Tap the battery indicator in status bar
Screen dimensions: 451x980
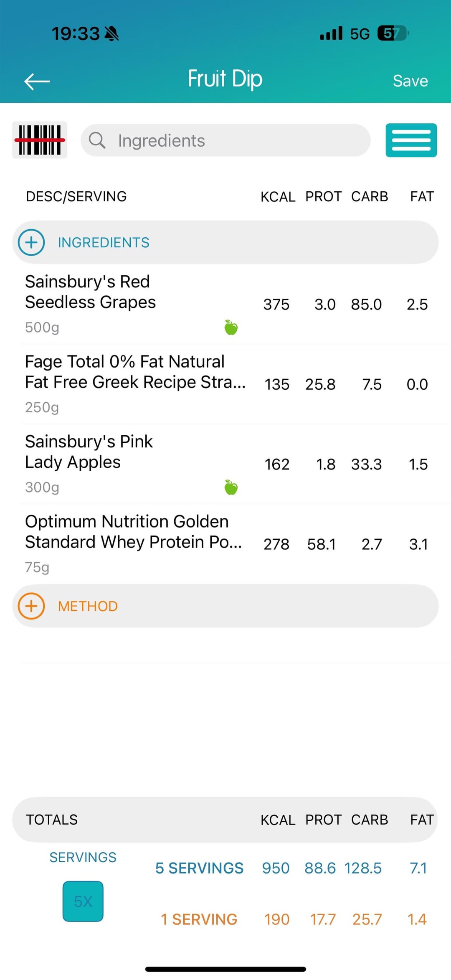click(392, 33)
